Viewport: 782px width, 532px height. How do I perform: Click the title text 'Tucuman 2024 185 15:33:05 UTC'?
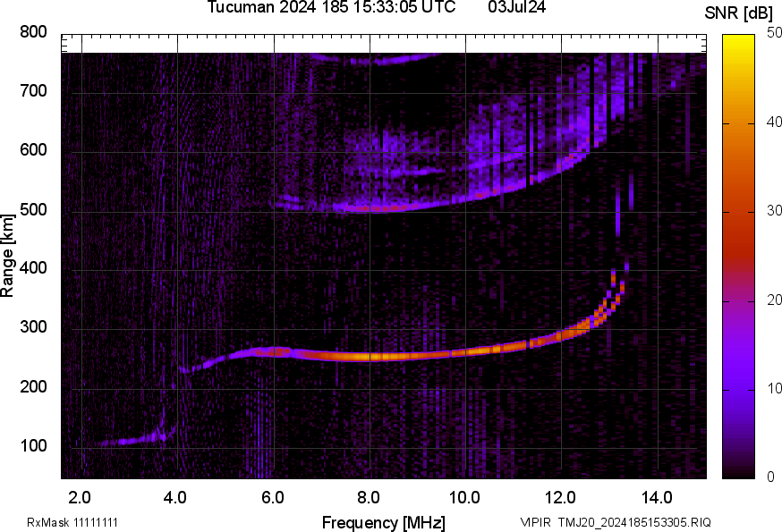(x=331, y=7)
